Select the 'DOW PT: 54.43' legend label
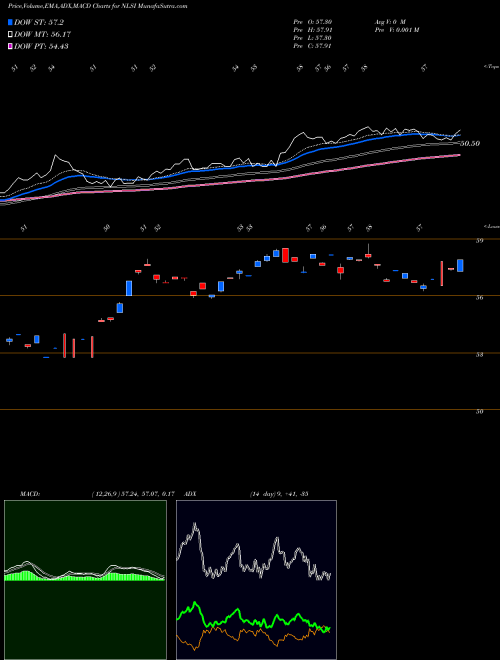Image resolution: width=500 pixels, height=660 pixels. [41, 46]
